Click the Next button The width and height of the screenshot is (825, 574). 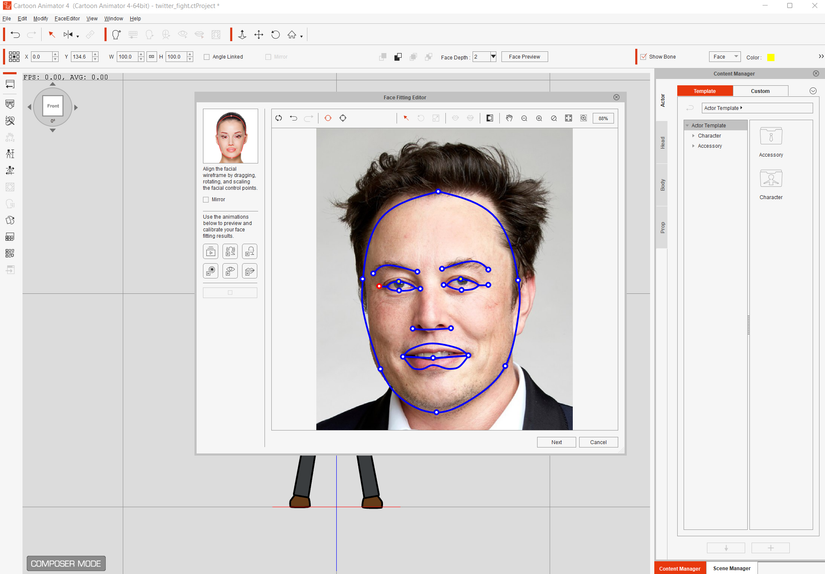(557, 442)
